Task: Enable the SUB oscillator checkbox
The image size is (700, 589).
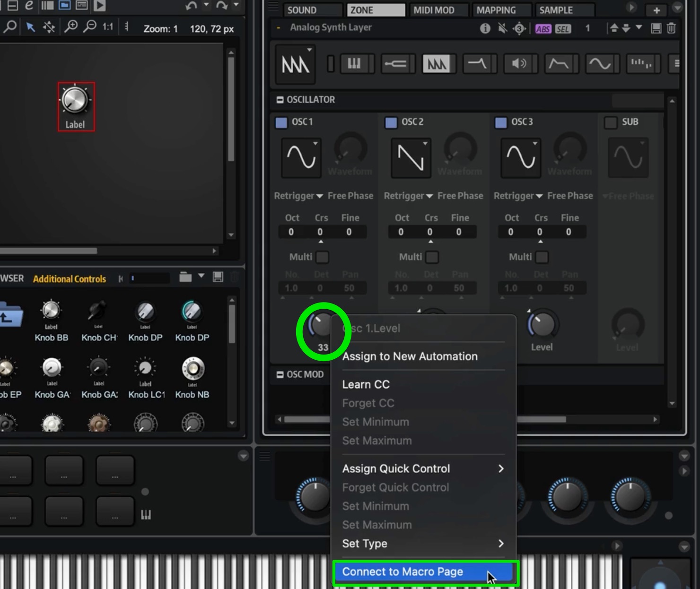Action: click(611, 122)
